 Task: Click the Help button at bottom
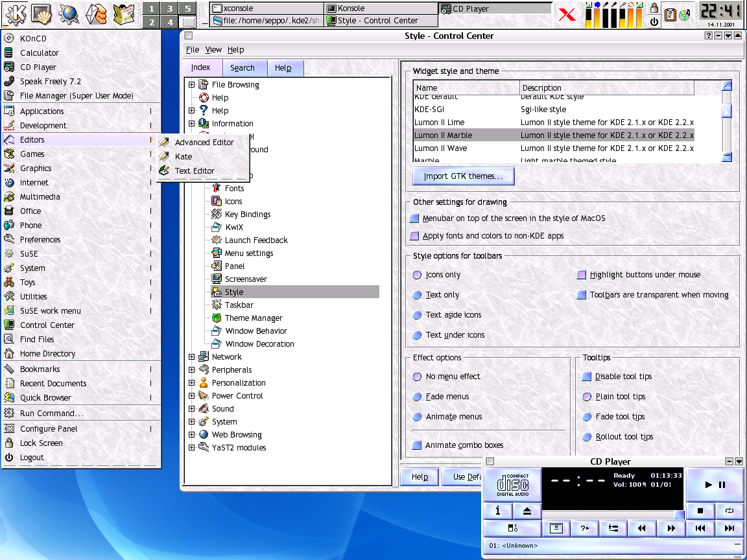tap(420, 476)
